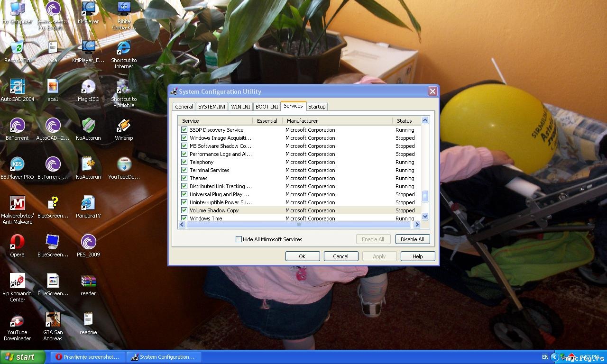Screen dimensions: 607x364
Task: Select the GTA San Andreas icon
Action: click(53, 326)
